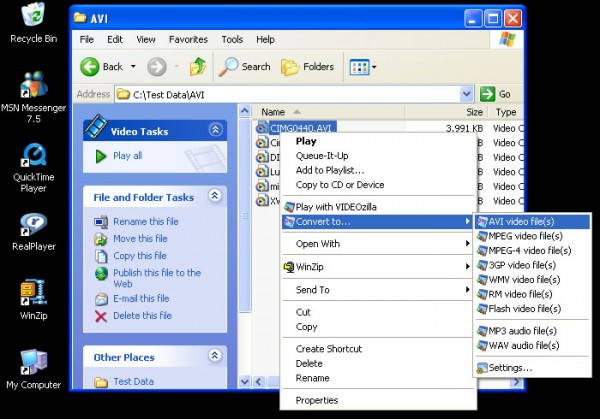
Task: Expand the WinZip context submenu
Action: point(377,267)
